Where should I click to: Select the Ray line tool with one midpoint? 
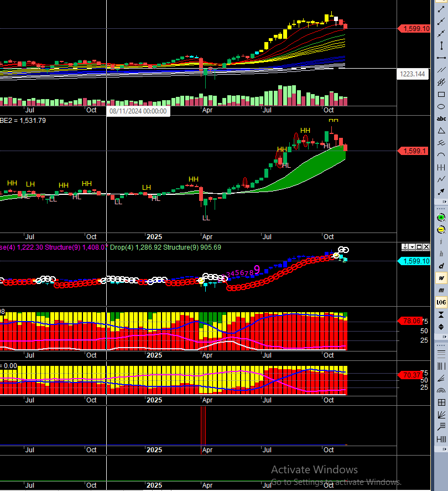click(x=441, y=21)
